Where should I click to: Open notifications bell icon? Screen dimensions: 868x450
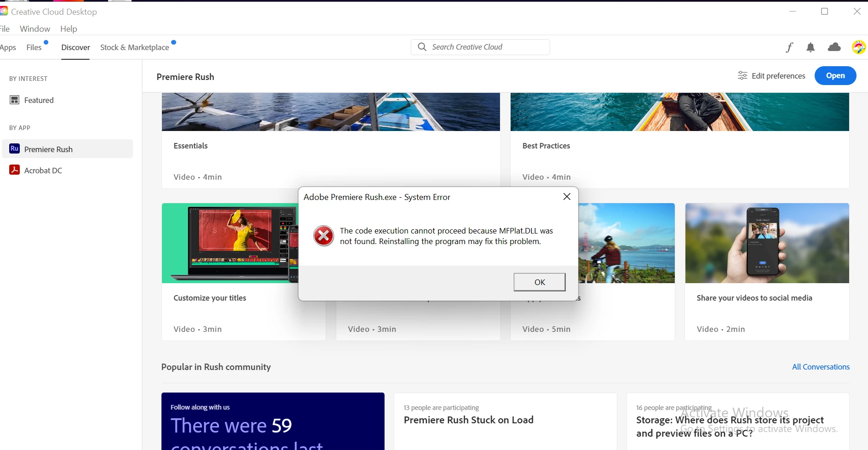coord(811,47)
